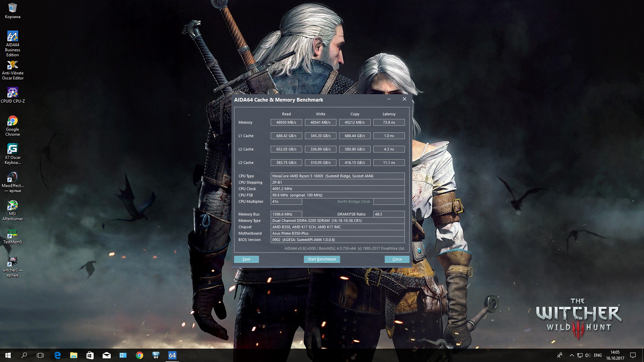Screen dimensions: 644x362
Task: Open Anti-Vibrate Oscar Editor icon
Action: click(x=12, y=65)
